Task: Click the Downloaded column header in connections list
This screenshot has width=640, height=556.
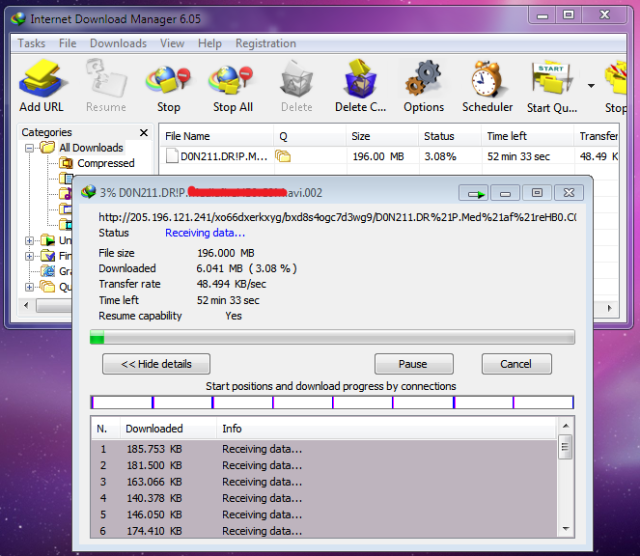Action: [168, 429]
